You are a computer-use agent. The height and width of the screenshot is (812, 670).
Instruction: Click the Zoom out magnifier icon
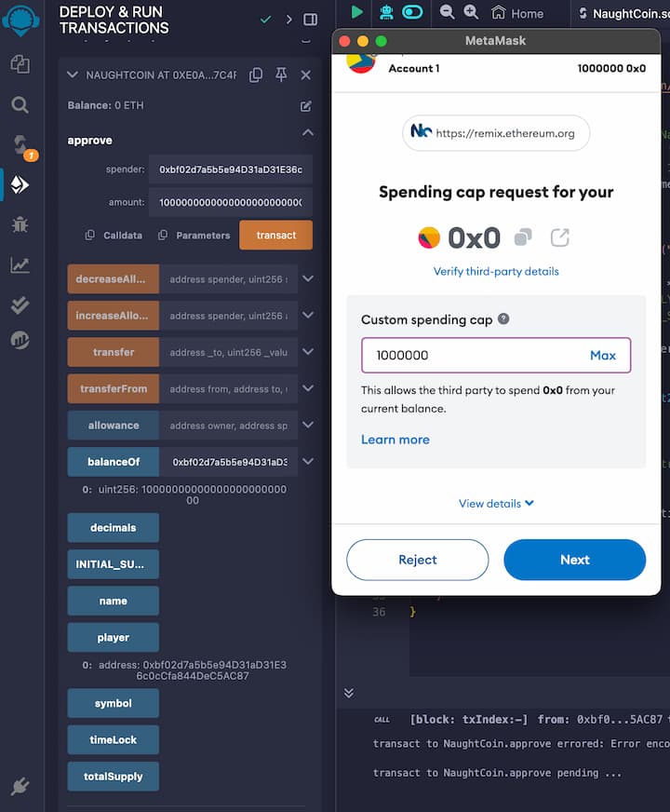[447, 12]
